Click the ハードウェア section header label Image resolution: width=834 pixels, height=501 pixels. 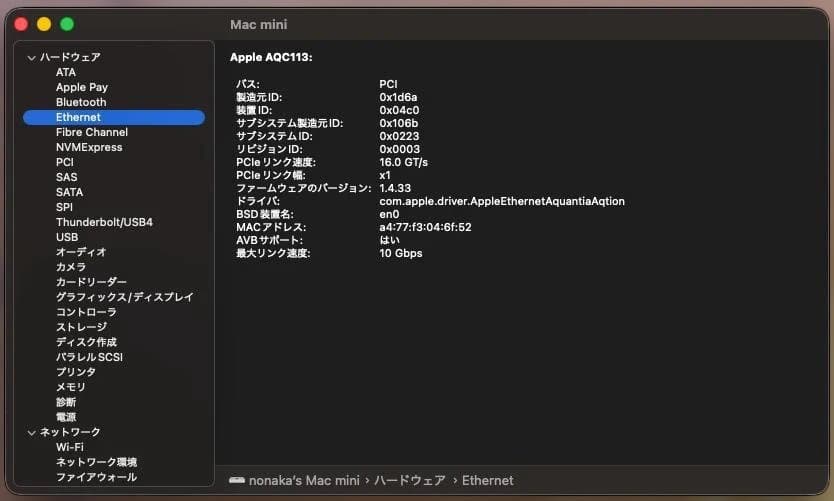click(70, 57)
